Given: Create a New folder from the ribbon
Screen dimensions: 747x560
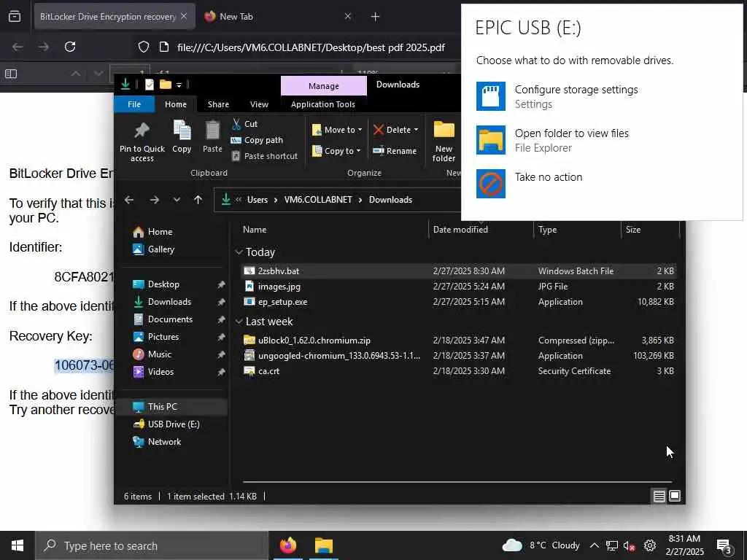Looking at the screenshot, I should pos(444,141).
